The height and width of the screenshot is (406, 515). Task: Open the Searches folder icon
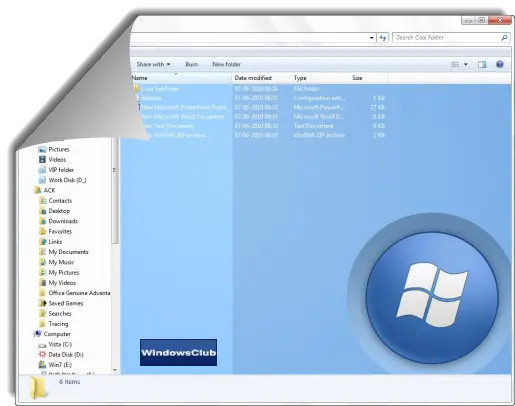[43, 314]
